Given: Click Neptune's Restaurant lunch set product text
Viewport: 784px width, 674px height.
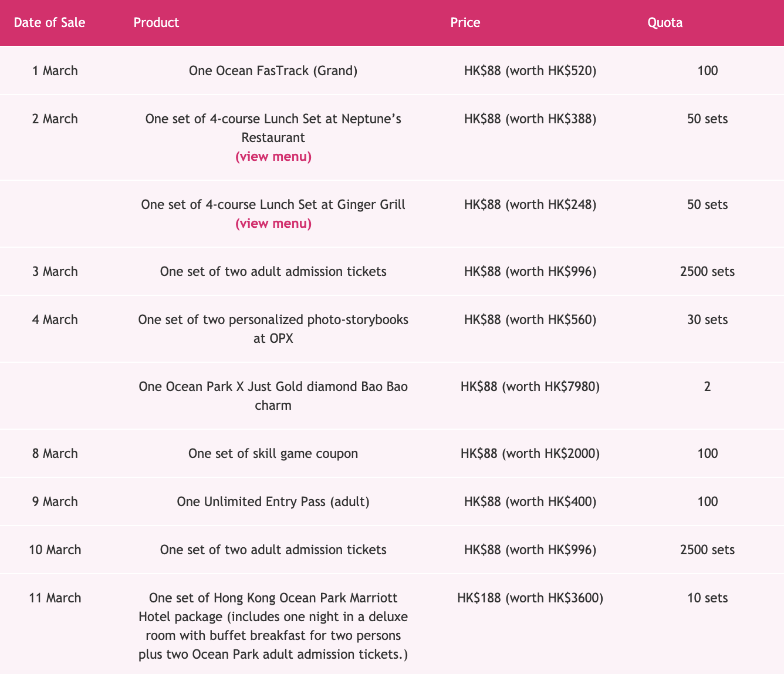Looking at the screenshot, I should click(x=273, y=128).
